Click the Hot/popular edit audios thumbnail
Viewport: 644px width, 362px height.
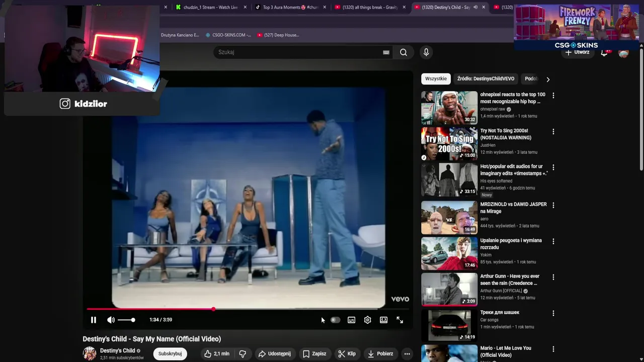pos(449,179)
